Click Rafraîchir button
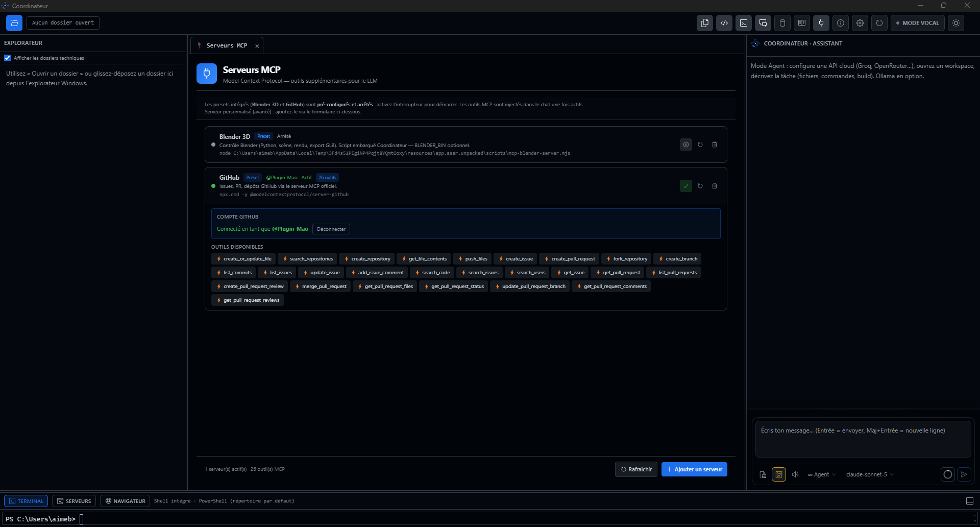The height and width of the screenshot is (527, 980). 636,469
